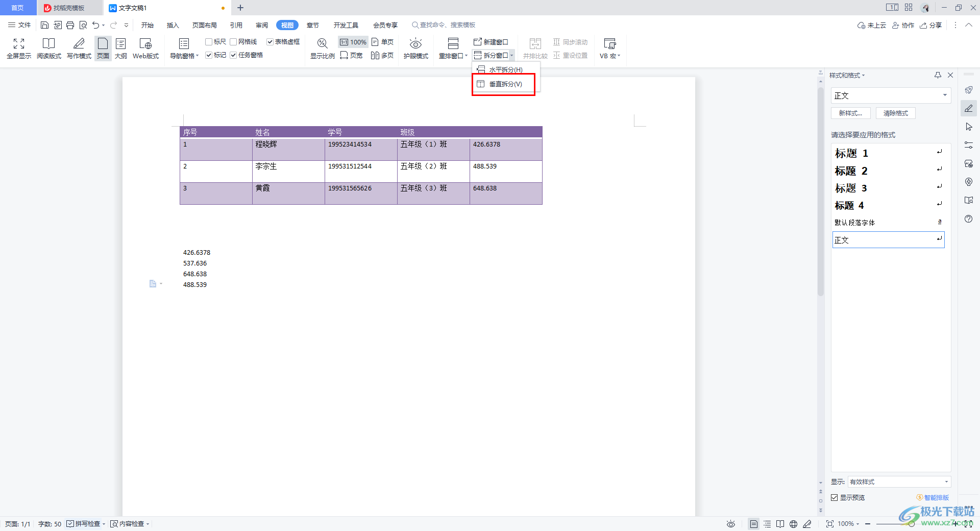Click table cell containing 李宗生
Viewport: 980px width, 531px height.
pos(288,172)
